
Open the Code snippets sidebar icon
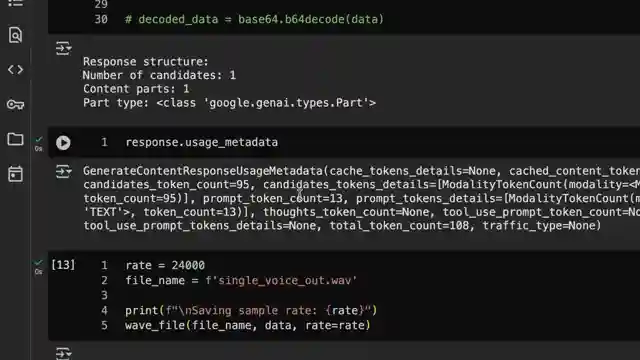[16, 70]
